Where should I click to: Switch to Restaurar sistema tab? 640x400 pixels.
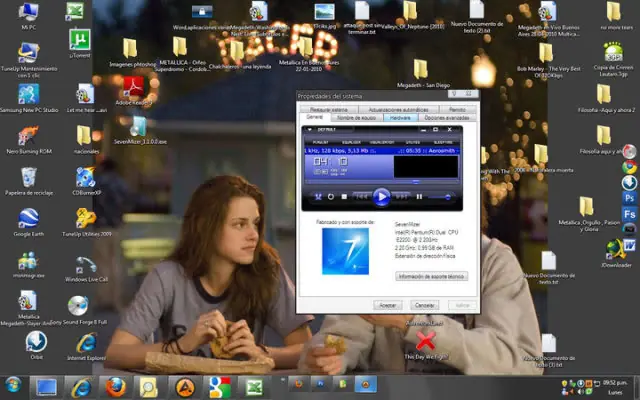[329, 109]
